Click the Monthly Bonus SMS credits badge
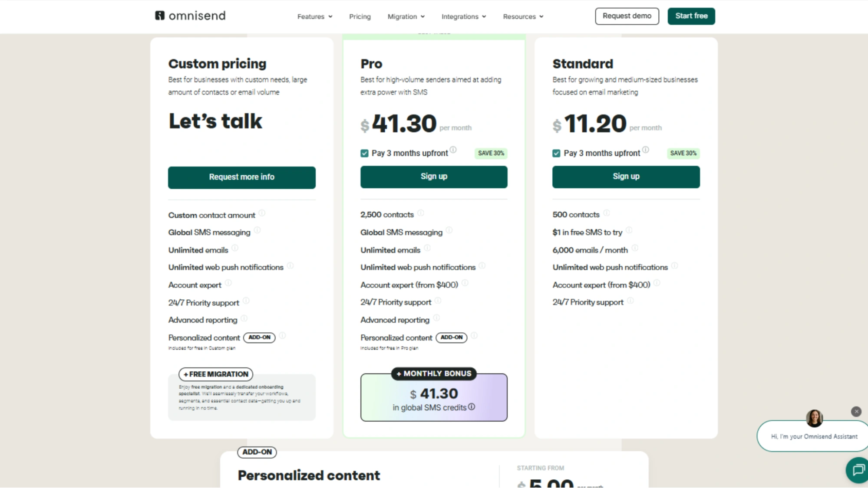The width and height of the screenshot is (868, 488). pyautogui.click(x=433, y=373)
